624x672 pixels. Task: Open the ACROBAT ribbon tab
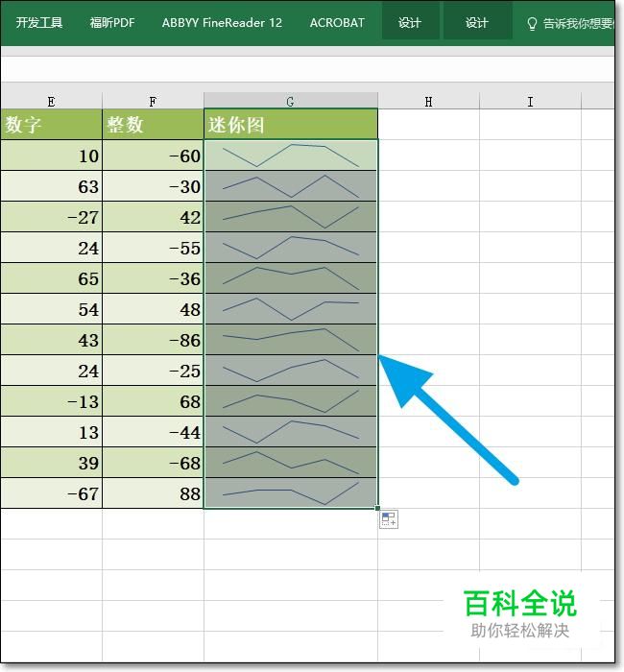tap(337, 22)
